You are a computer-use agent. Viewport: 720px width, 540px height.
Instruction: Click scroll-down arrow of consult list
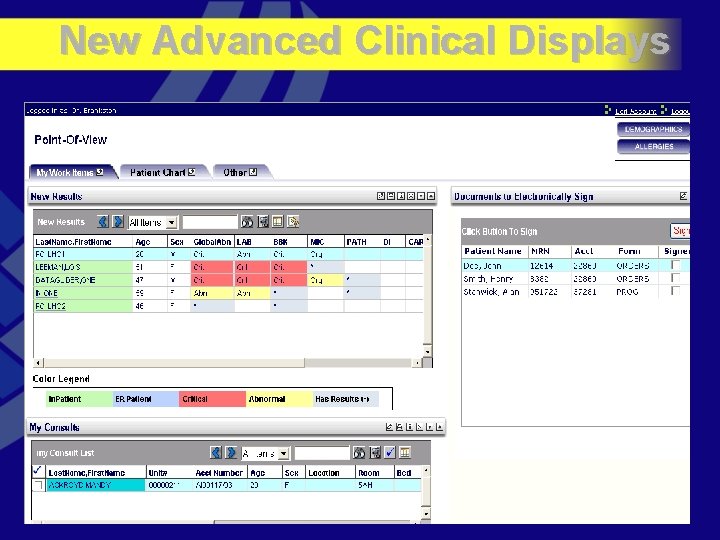[426, 513]
